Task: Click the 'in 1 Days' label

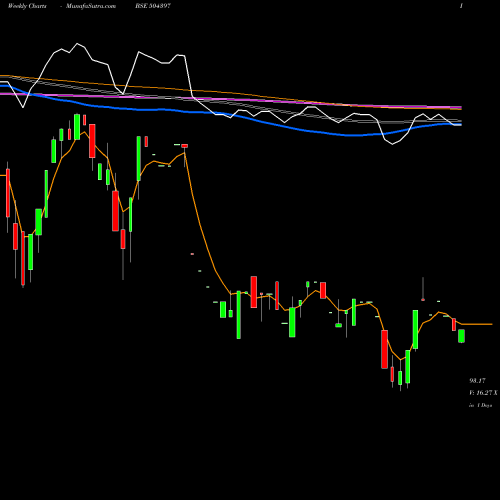Action: click(481, 405)
